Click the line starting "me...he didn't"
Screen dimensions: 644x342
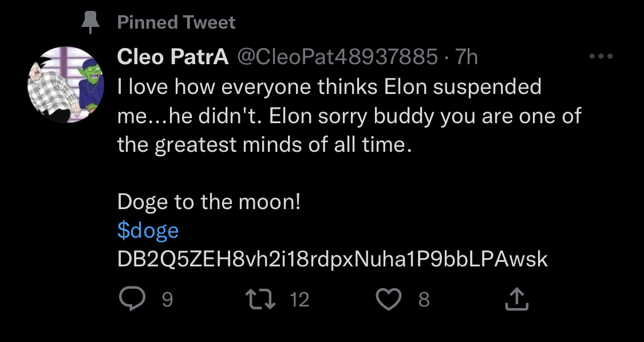349,116
